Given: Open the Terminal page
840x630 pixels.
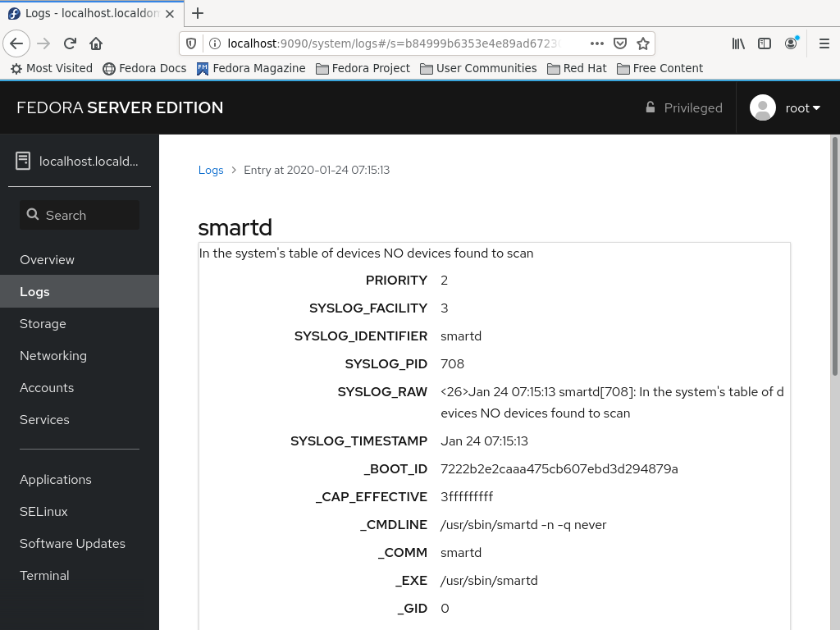Looking at the screenshot, I should 80,575.
